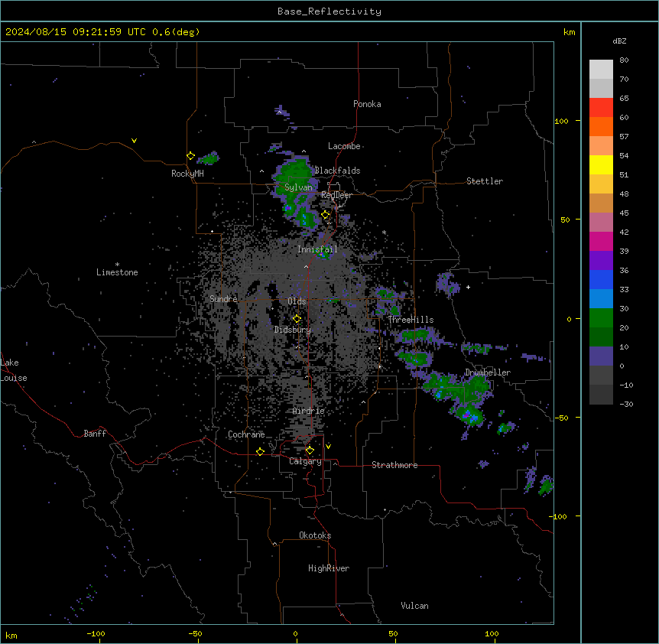
Task: Click the Strathmore label
Action: coord(394,465)
